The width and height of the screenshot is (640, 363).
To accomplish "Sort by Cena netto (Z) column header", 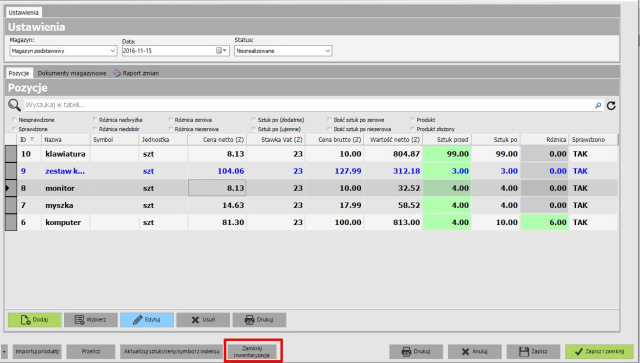I will click(x=217, y=140).
